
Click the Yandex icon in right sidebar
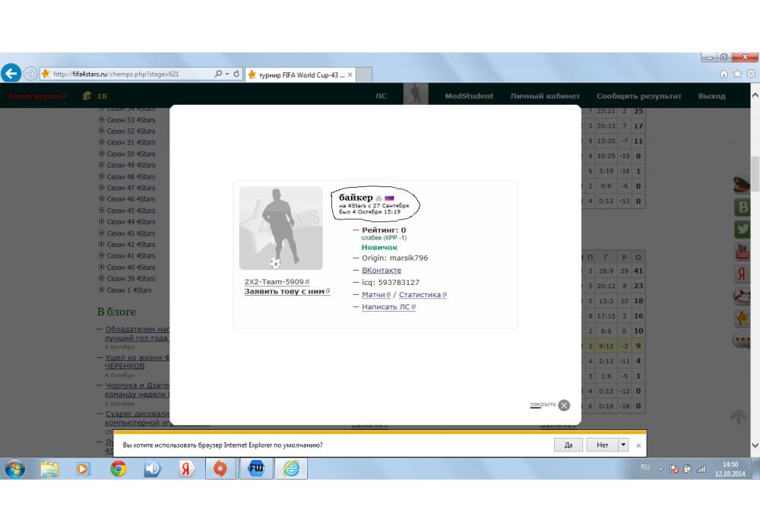point(743,274)
